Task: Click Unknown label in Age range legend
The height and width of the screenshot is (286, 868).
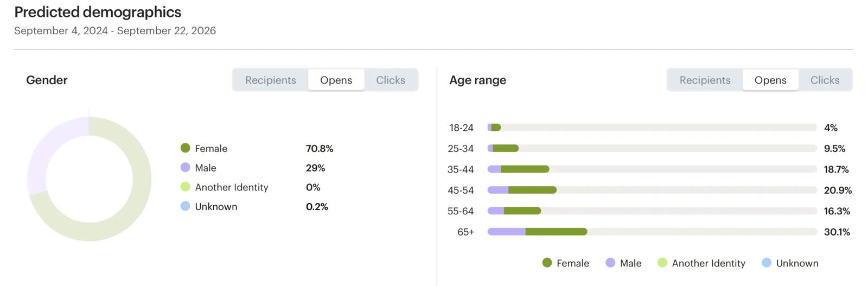Action: pos(797,263)
